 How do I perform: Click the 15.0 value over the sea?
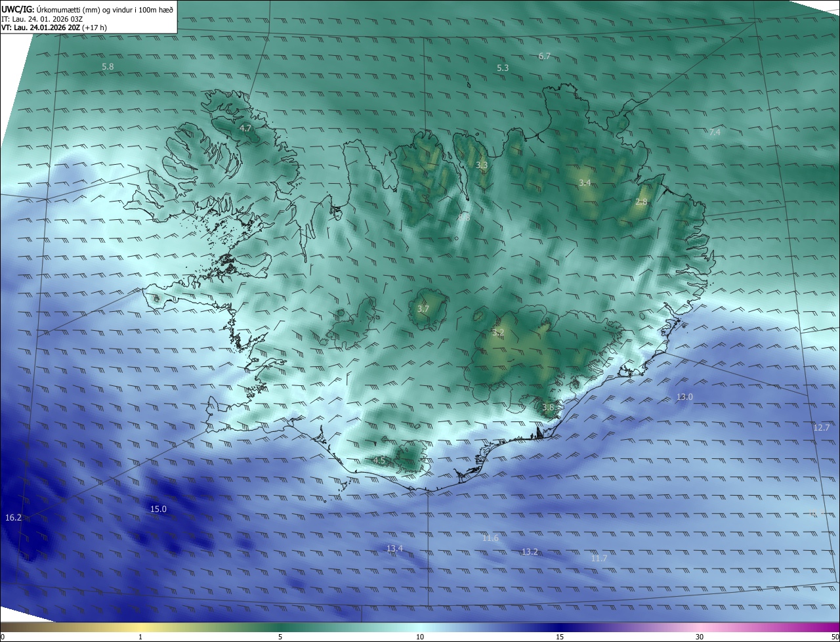tap(158, 509)
